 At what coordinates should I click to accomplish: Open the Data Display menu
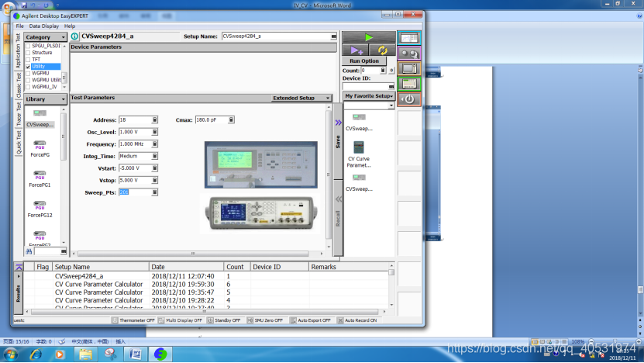click(44, 26)
